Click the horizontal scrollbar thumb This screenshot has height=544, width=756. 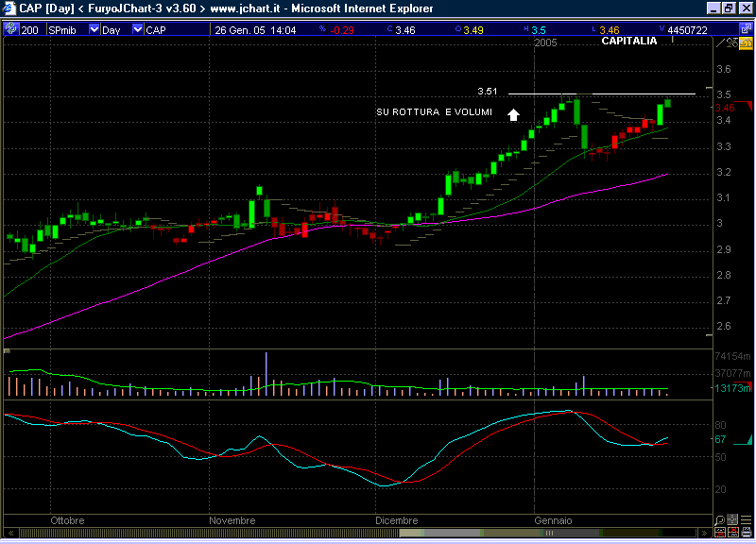(548, 534)
